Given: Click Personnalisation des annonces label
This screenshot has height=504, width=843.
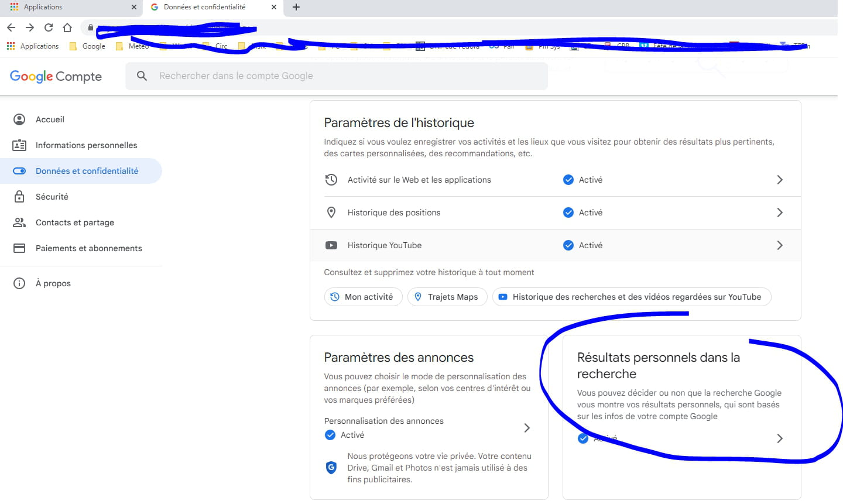Looking at the screenshot, I should click(x=383, y=421).
